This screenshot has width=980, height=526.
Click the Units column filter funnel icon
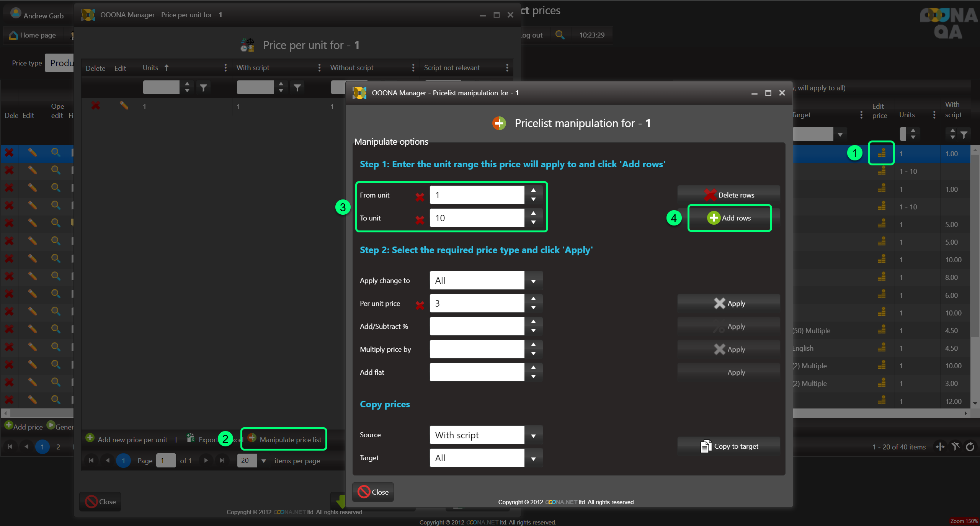[203, 88]
